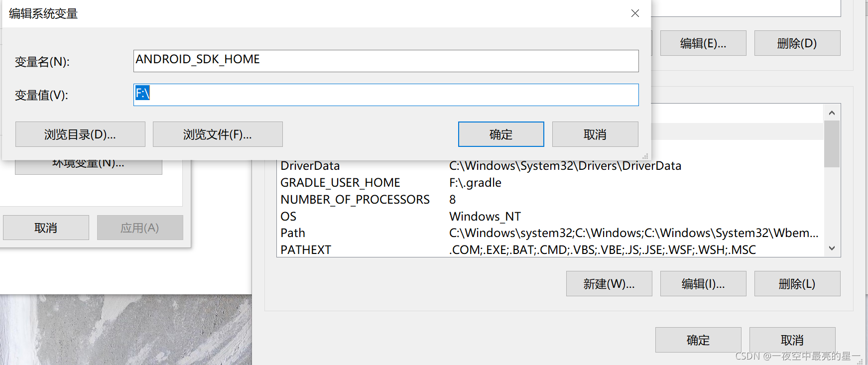Click the Windows_NT value cell
Screen dimensions: 868x365
click(x=485, y=217)
